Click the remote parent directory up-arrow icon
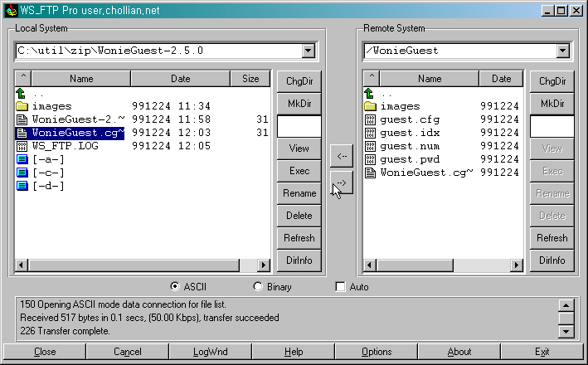Screen dimensions: 588x365 tap(369, 93)
